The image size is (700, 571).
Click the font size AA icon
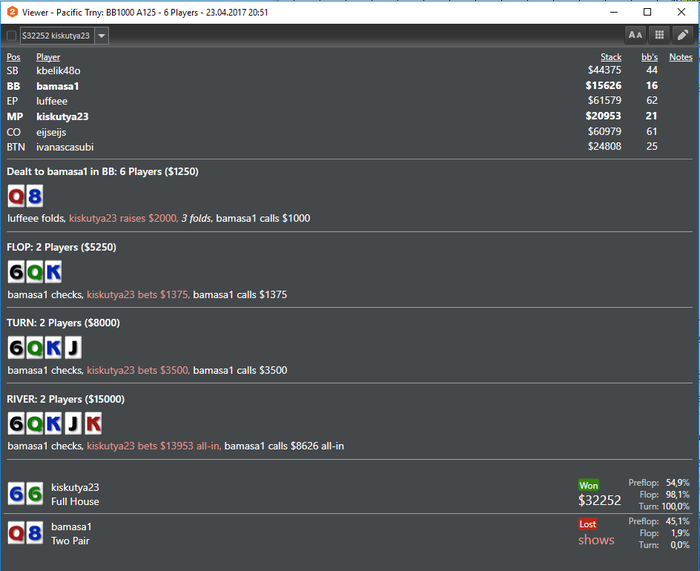click(x=635, y=35)
